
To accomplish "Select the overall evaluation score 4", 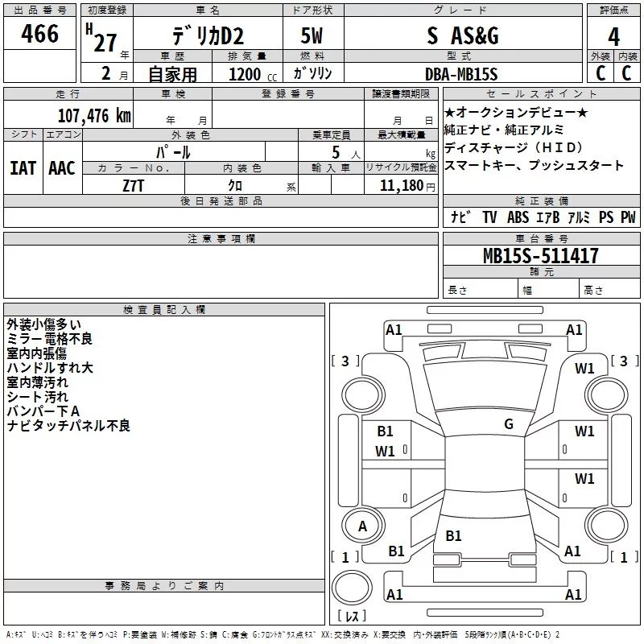I will point(613,37).
